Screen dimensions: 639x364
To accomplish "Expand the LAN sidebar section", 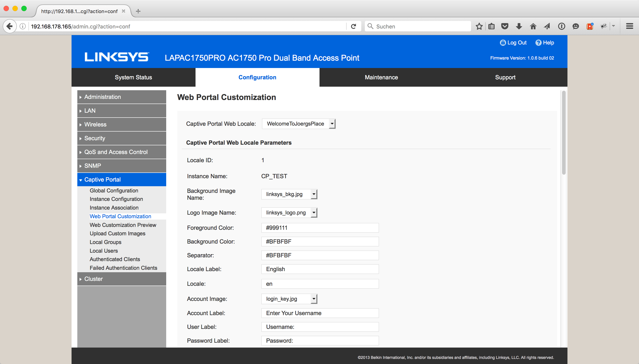I will pyautogui.click(x=122, y=111).
